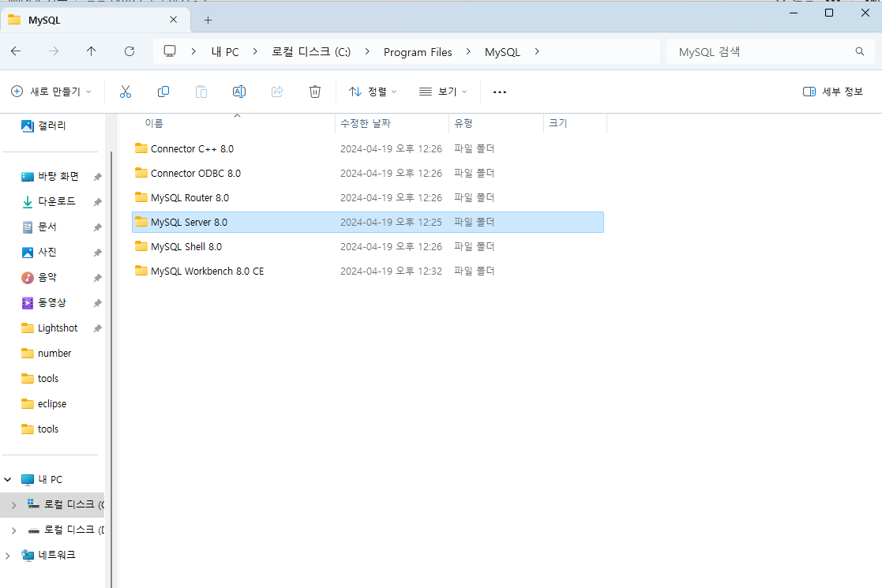Select the MySQL Router 8.0 folder
The image size is (882, 588).
tap(368, 198)
